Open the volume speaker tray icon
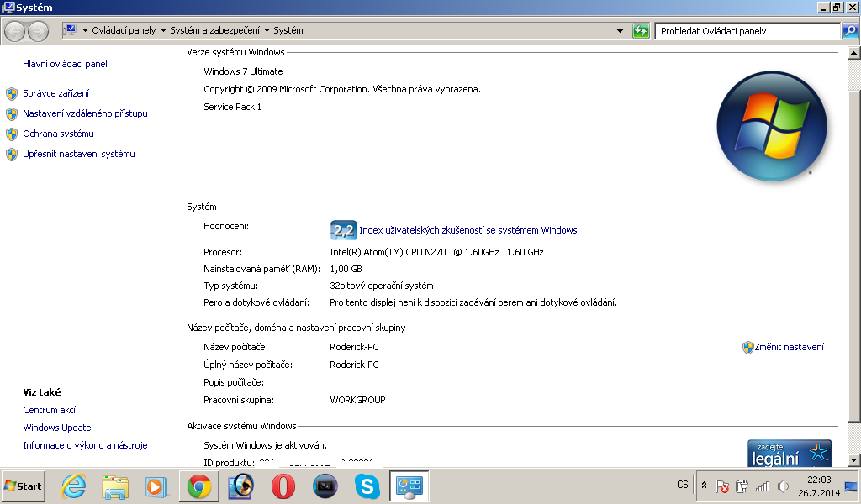861x504 pixels. pyautogui.click(x=783, y=486)
